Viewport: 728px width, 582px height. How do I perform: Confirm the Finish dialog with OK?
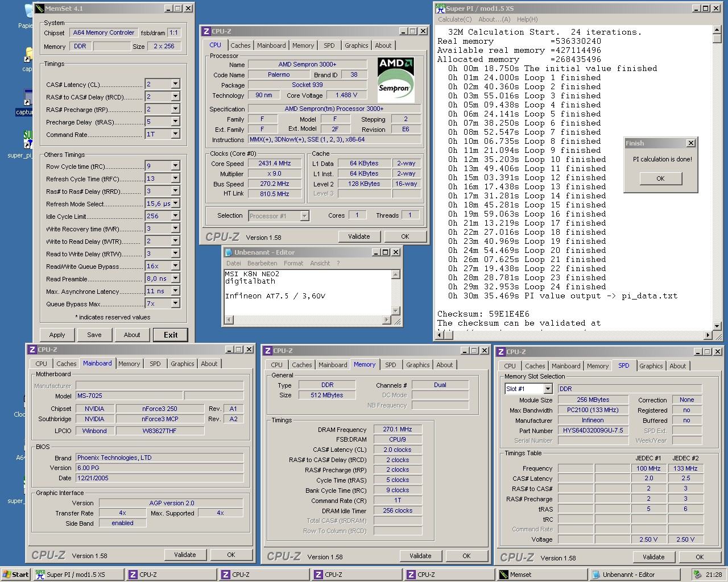click(660, 178)
